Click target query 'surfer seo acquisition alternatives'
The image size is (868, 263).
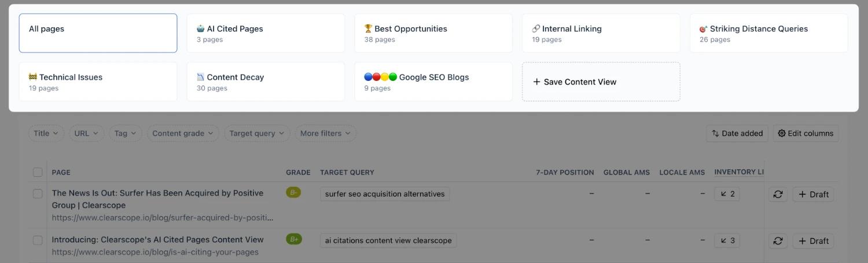385,194
